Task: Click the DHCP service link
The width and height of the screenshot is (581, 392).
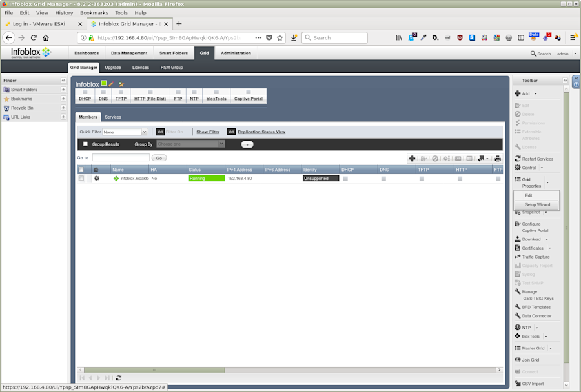Action: point(85,99)
